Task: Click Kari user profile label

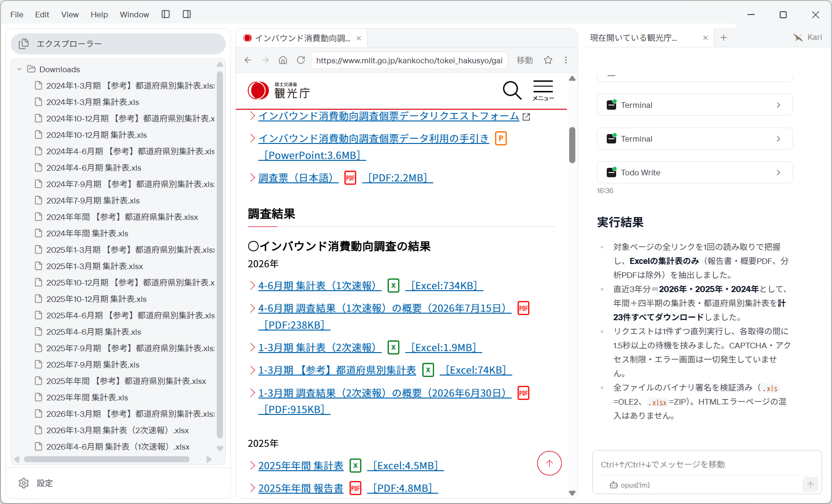Action: [808, 37]
